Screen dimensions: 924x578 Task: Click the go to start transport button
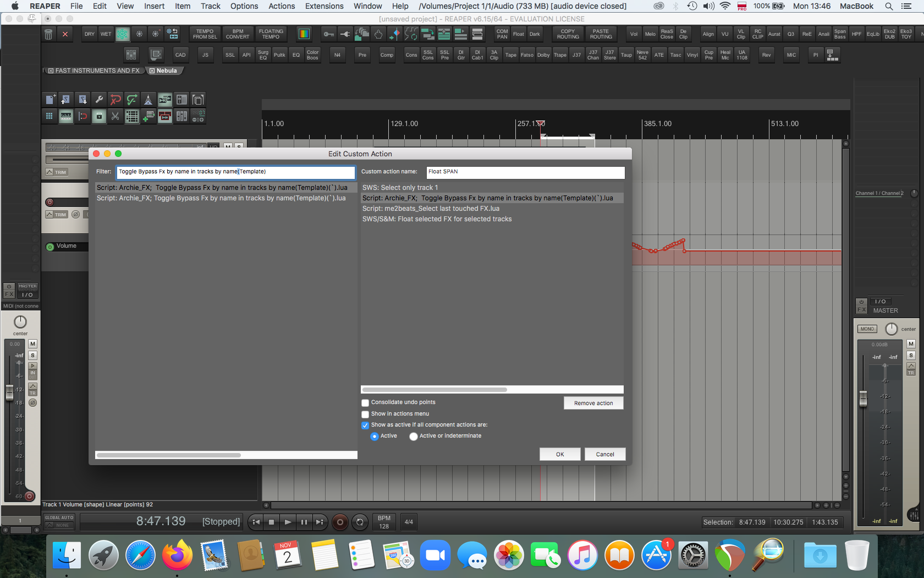pyautogui.click(x=256, y=522)
